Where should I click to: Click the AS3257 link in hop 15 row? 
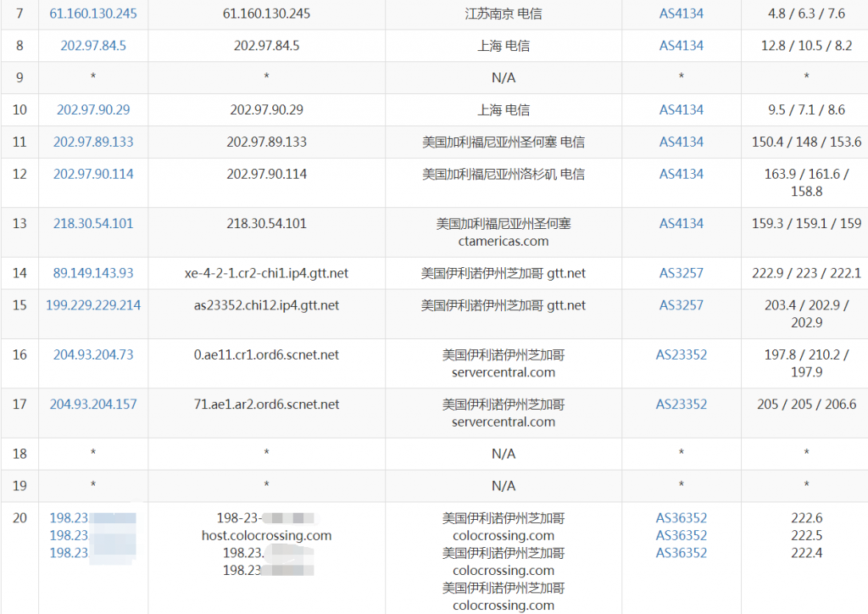click(x=682, y=304)
